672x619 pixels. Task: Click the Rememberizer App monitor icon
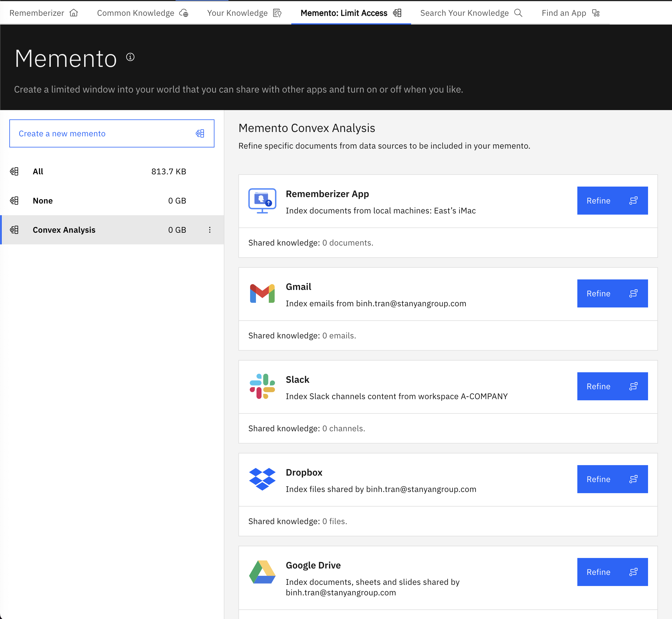point(262,201)
